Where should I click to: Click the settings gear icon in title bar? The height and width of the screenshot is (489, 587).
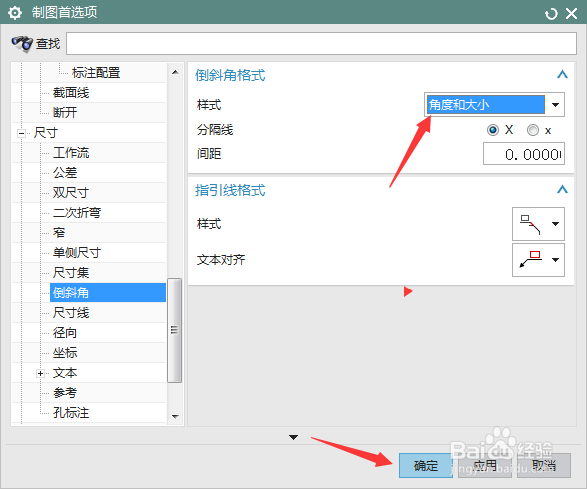point(15,13)
